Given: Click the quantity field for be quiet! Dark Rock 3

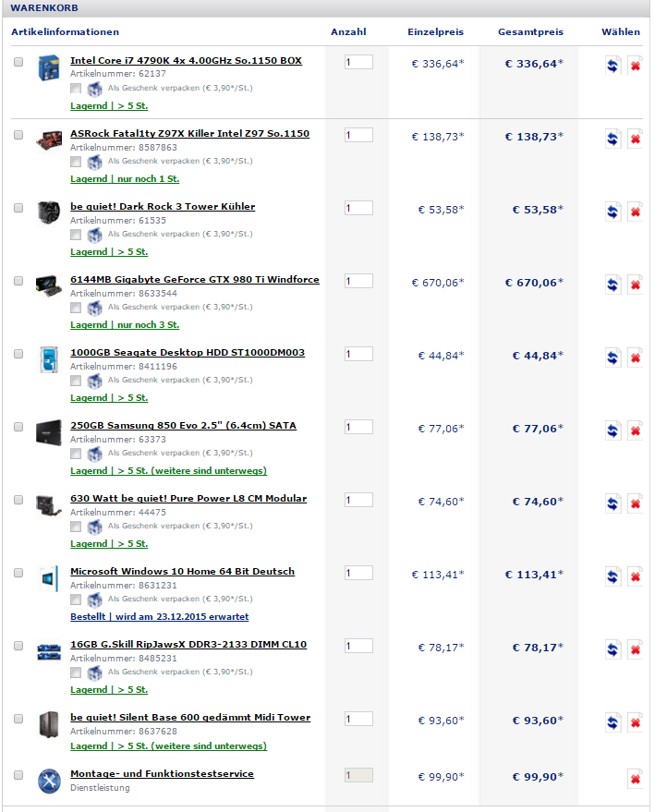Looking at the screenshot, I should tap(358, 208).
